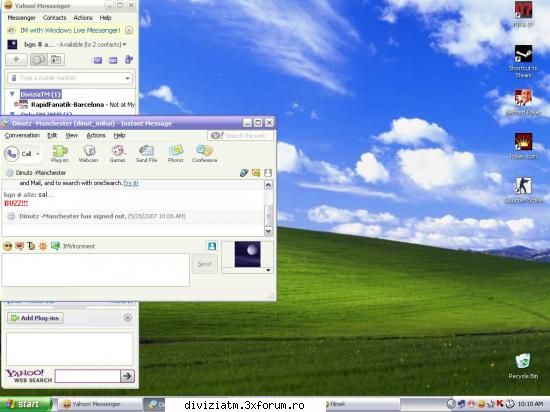
Task: Open the Edit menu in the IM window
Action: pyautogui.click(x=52, y=135)
